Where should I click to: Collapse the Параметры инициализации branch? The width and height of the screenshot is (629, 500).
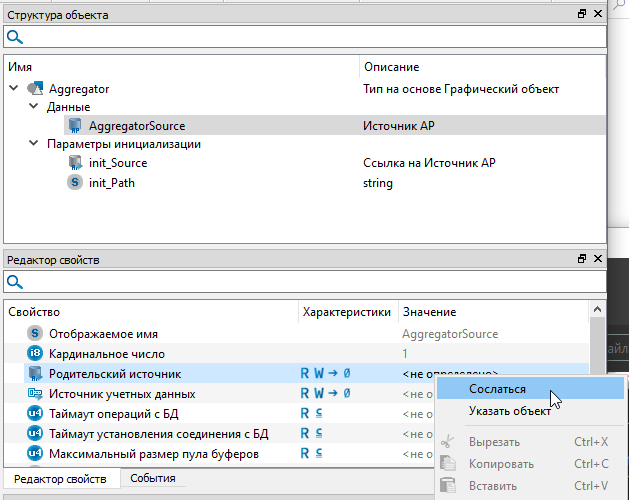point(33,144)
